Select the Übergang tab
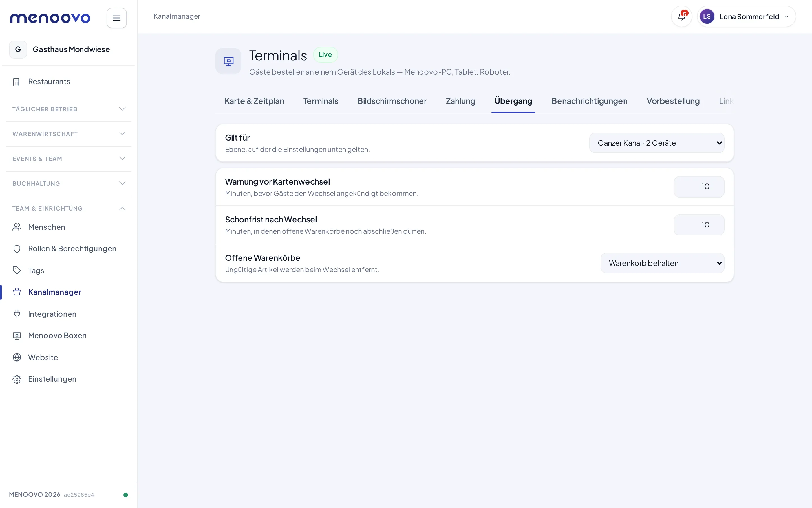Viewport: 812px width, 508px height. point(513,101)
